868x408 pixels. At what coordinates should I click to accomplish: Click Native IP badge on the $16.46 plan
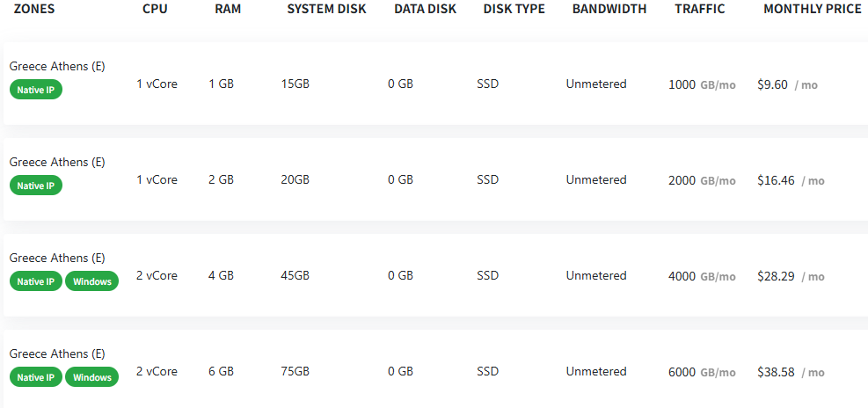36,186
